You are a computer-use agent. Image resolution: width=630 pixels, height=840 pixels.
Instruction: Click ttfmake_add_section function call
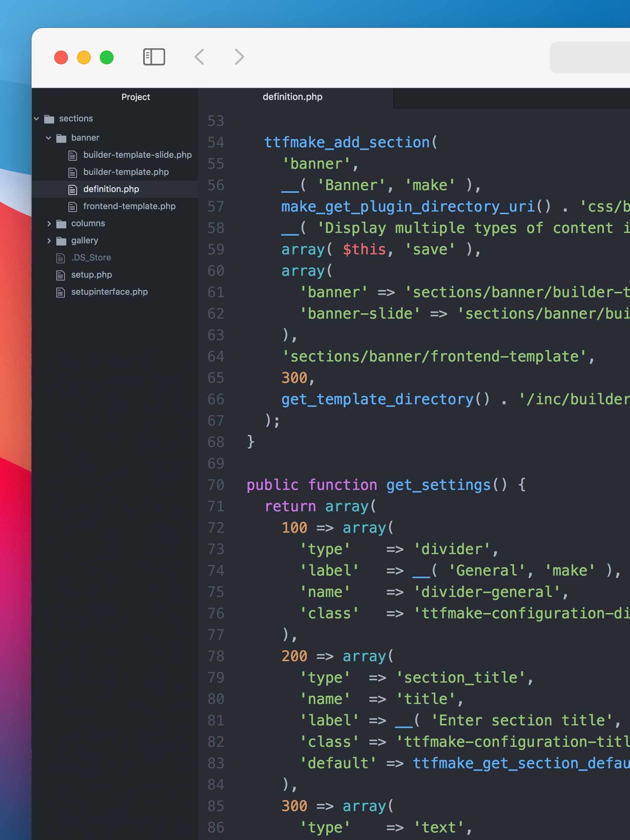point(347,142)
